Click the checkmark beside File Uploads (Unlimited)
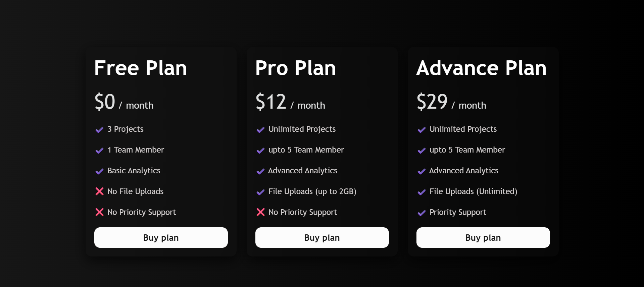 point(422,192)
